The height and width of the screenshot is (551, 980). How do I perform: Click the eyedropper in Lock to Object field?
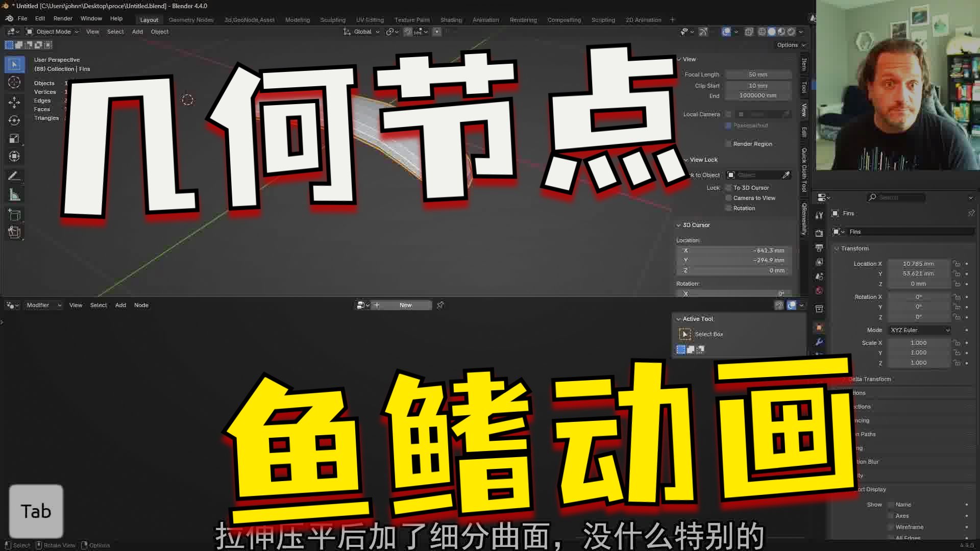click(786, 175)
